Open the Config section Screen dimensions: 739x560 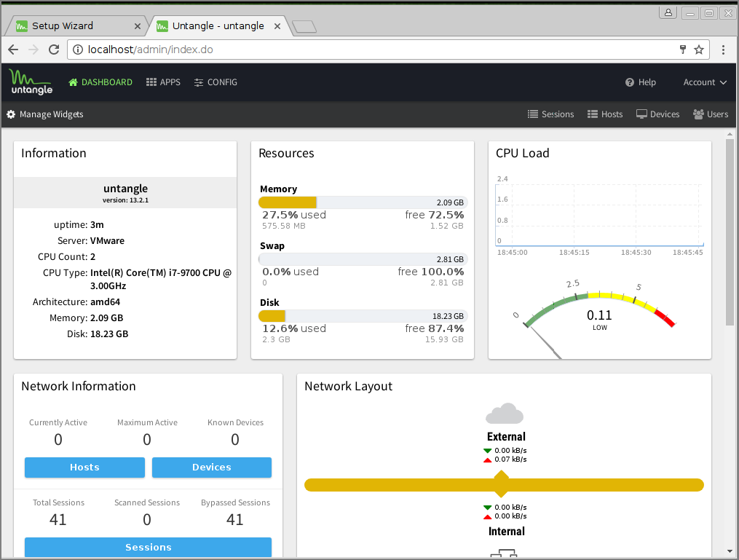216,82
